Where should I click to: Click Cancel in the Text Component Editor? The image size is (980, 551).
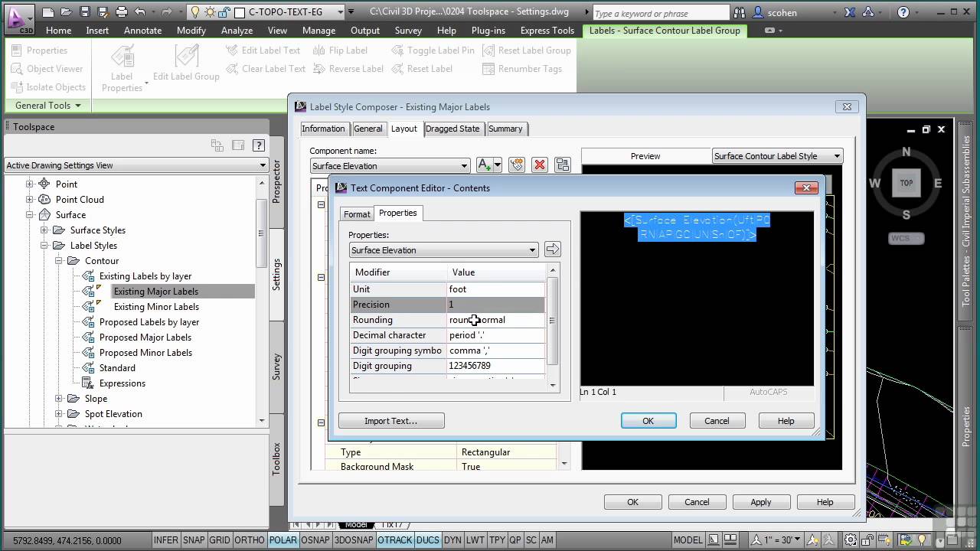[x=717, y=421]
